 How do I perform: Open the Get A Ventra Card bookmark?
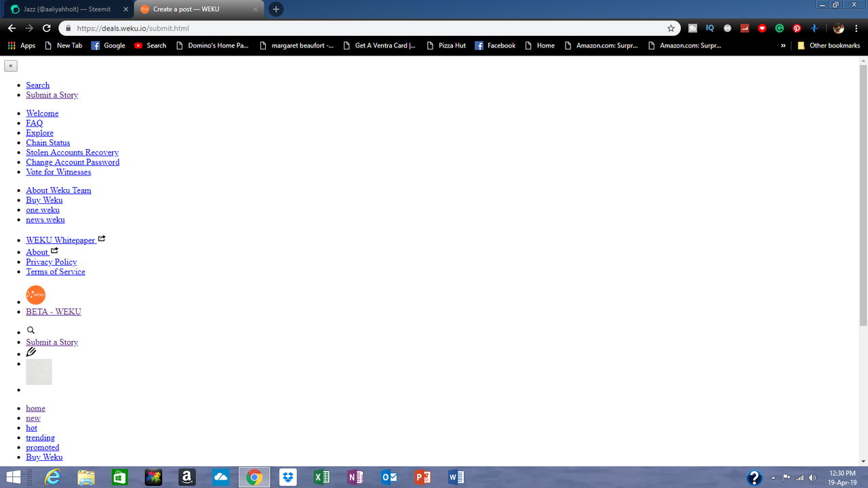[378, 45]
